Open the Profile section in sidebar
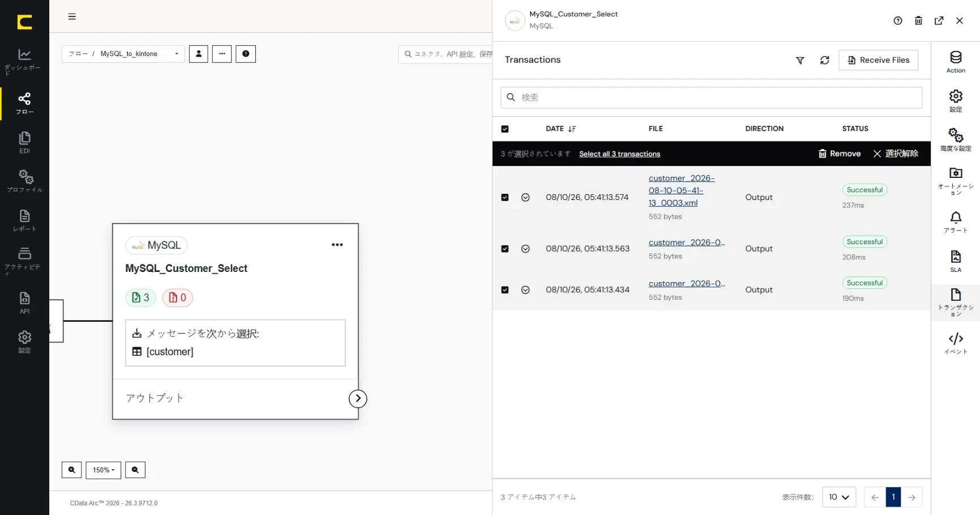The height and width of the screenshot is (515, 980). (x=24, y=181)
